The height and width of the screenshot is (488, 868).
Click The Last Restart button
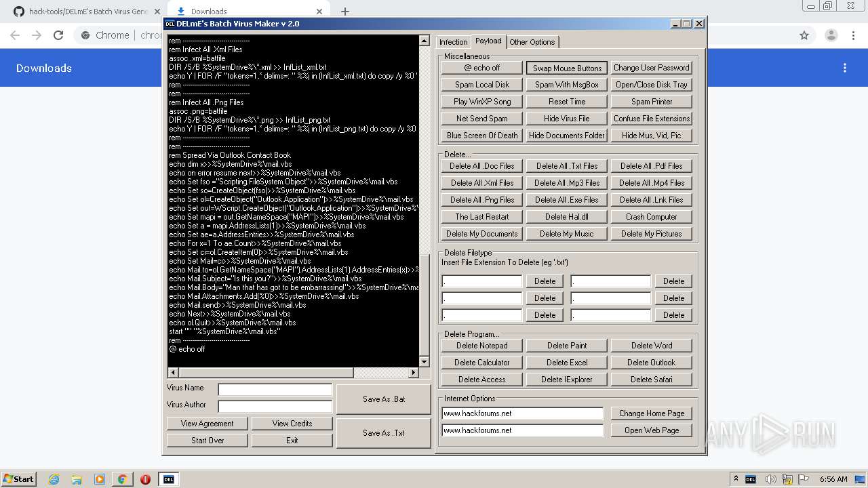[x=482, y=217]
